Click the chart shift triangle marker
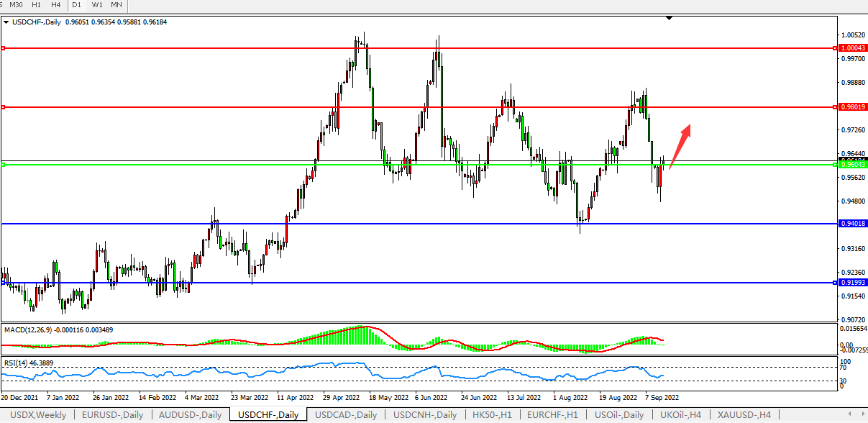The width and height of the screenshot is (868, 423). click(x=670, y=18)
